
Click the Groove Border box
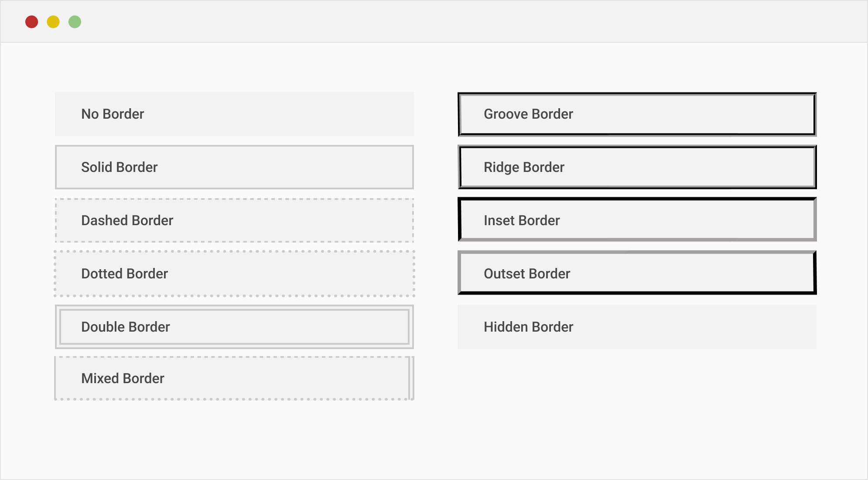pos(637,114)
